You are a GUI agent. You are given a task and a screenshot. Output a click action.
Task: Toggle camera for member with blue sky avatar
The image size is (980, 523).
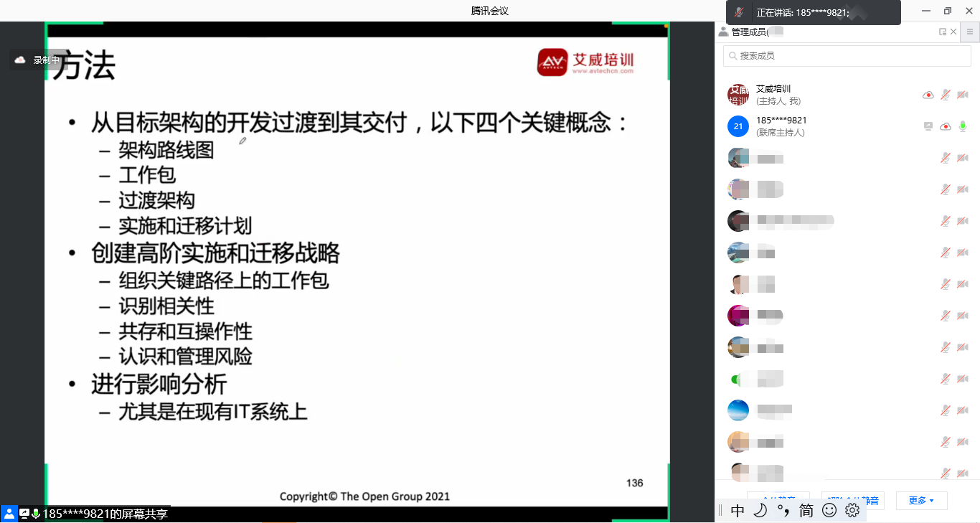(x=963, y=410)
